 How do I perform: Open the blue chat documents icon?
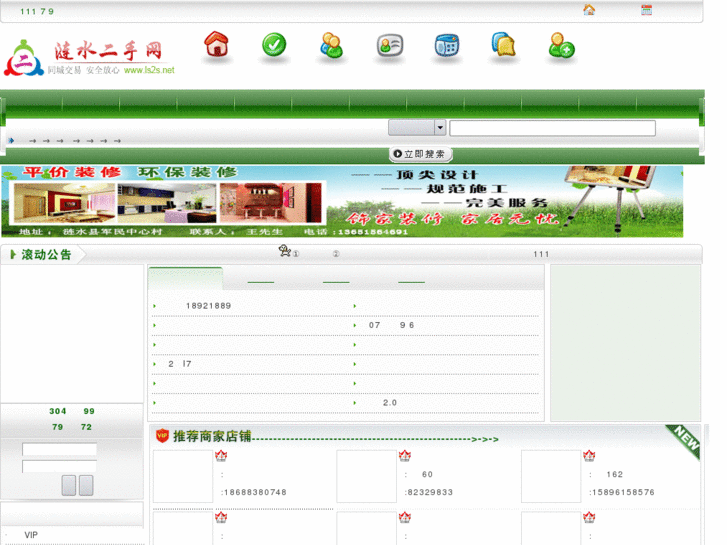tap(504, 45)
